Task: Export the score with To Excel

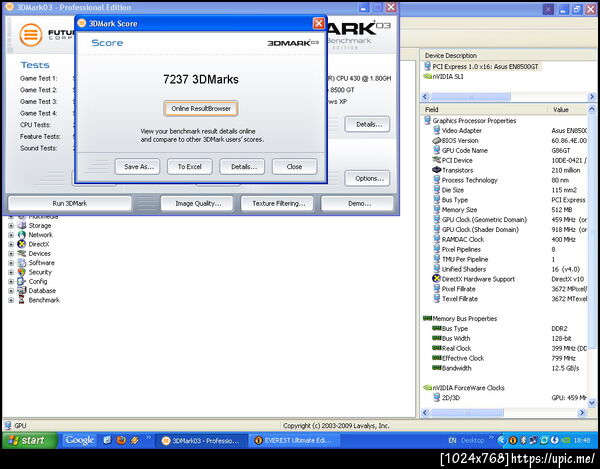Action: [190, 167]
